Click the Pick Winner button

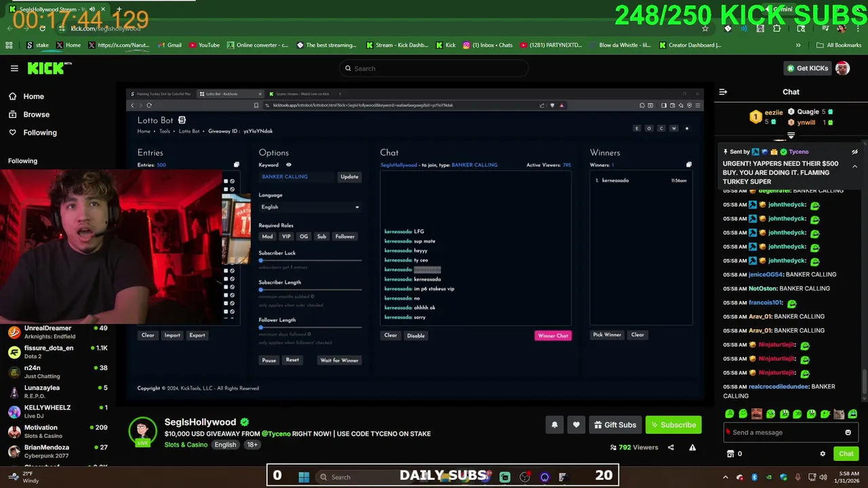pyautogui.click(x=607, y=335)
